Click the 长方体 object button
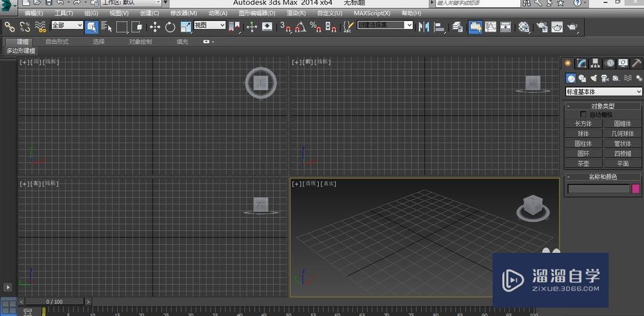The height and width of the screenshot is (316, 644). pyautogui.click(x=583, y=123)
